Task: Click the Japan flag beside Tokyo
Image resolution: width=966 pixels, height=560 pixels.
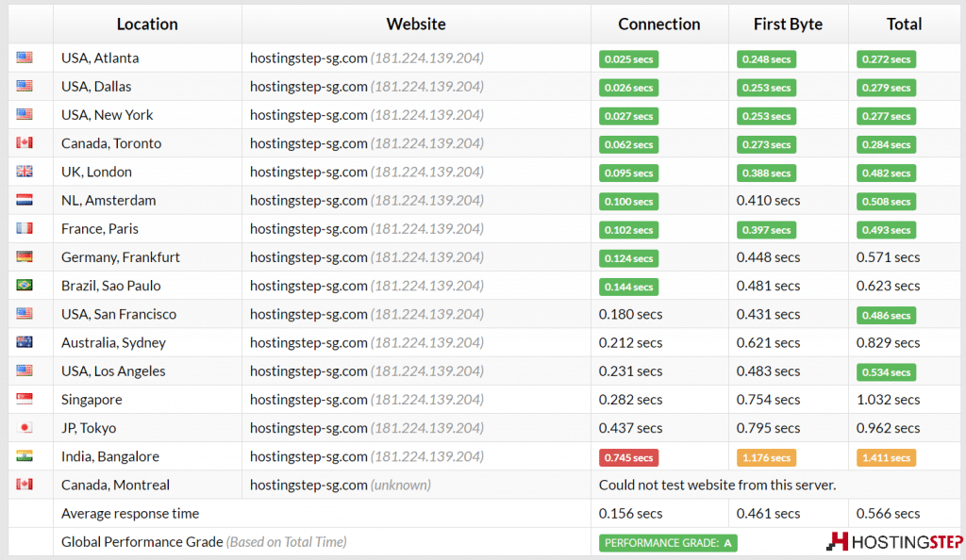Action: point(25,428)
